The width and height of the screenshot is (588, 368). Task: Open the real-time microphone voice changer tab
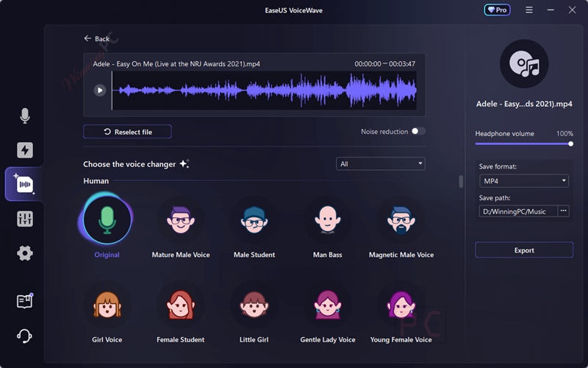[x=25, y=116]
